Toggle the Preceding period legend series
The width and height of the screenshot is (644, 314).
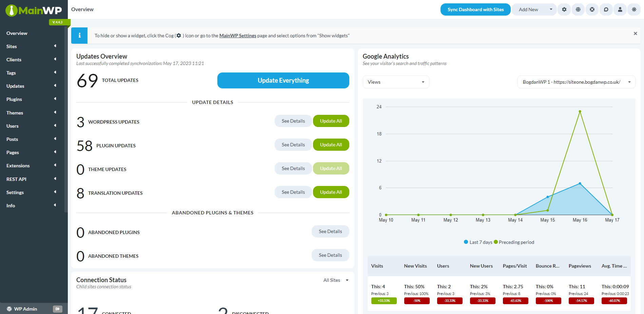coord(514,242)
